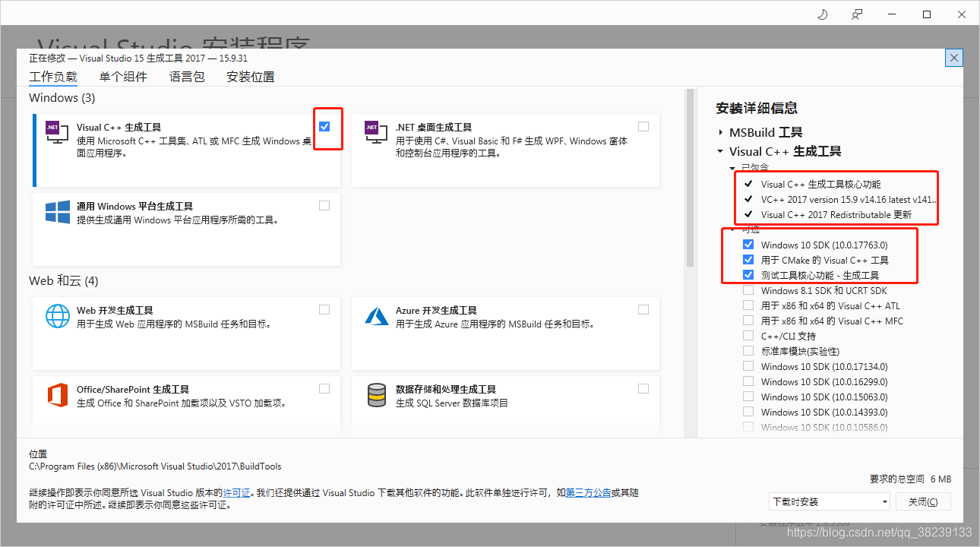Check the Azure 开发生成工具 checkbox
This screenshot has height=547, width=980.
point(643,309)
